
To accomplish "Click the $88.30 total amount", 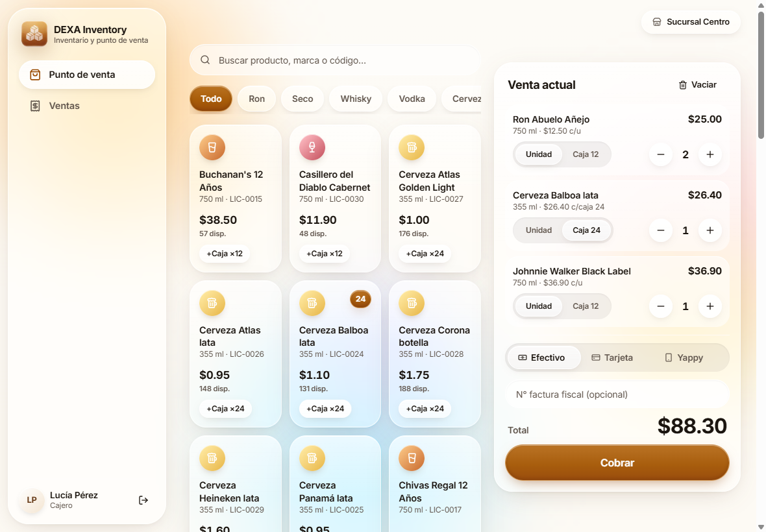I will (x=692, y=426).
